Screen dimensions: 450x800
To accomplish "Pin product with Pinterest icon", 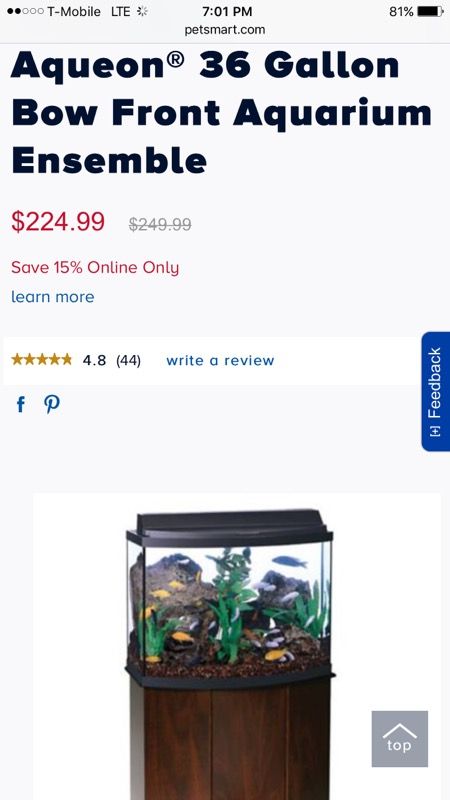I will pyautogui.click(x=52, y=405).
